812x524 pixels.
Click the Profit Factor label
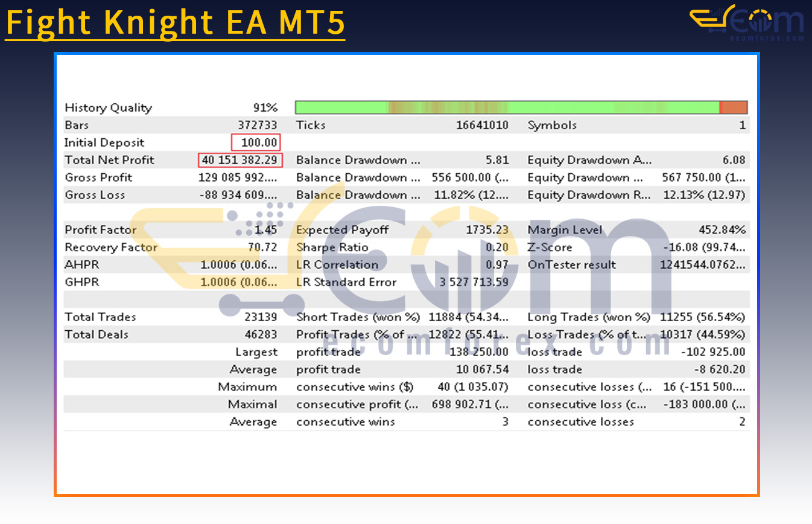click(101, 231)
